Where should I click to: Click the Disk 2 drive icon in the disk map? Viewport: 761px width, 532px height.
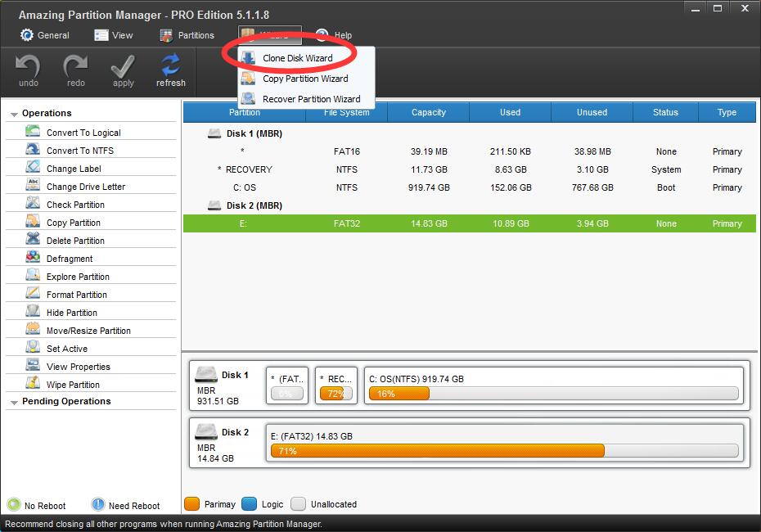point(205,431)
